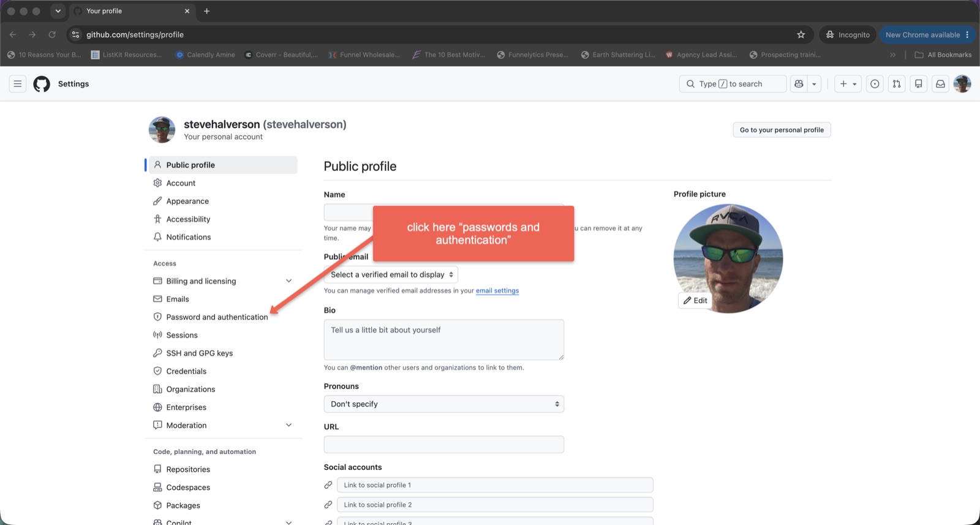The width and height of the screenshot is (980, 525).
Task: Expand dropdown arrow next to Copilot icon
Action: pos(814,84)
